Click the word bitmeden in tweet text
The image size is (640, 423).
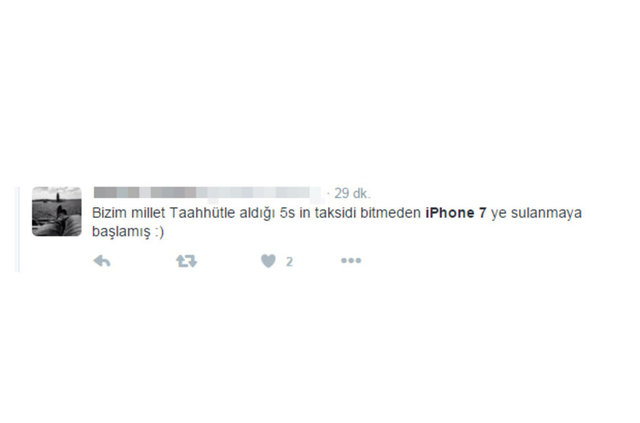[x=391, y=213]
